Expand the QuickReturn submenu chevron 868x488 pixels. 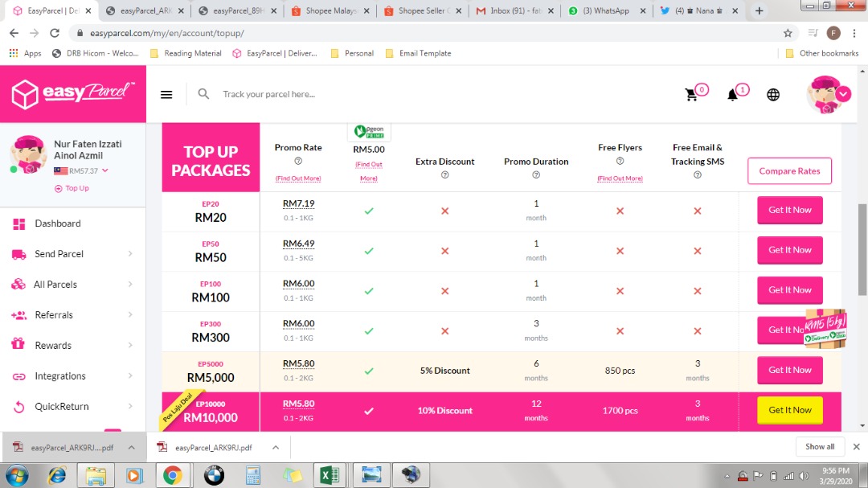click(x=131, y=406)
